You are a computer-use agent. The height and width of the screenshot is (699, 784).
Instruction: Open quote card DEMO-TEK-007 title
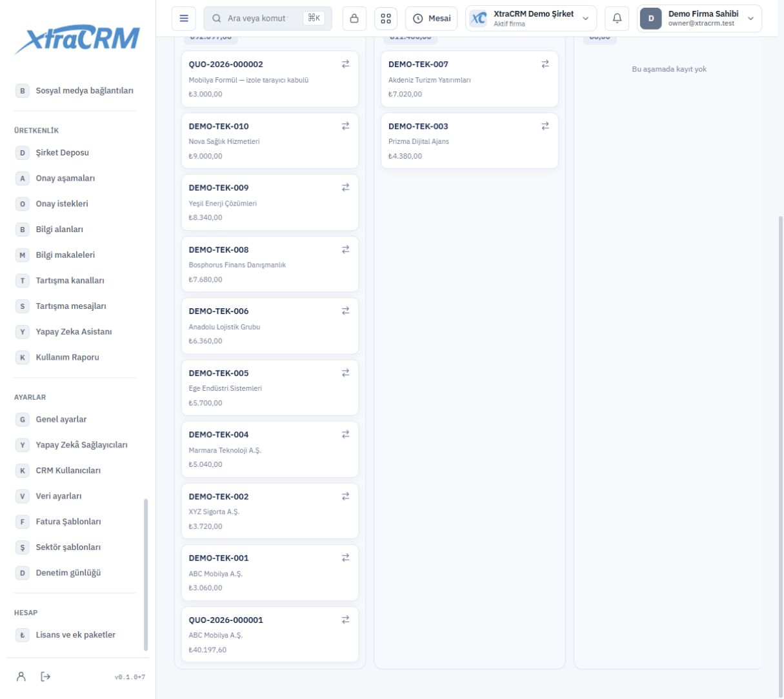coord(418,64)
